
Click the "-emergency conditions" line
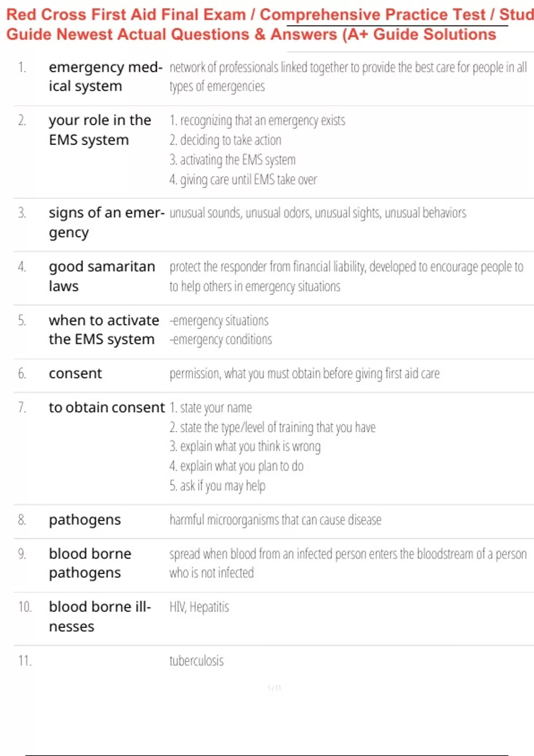221,340
